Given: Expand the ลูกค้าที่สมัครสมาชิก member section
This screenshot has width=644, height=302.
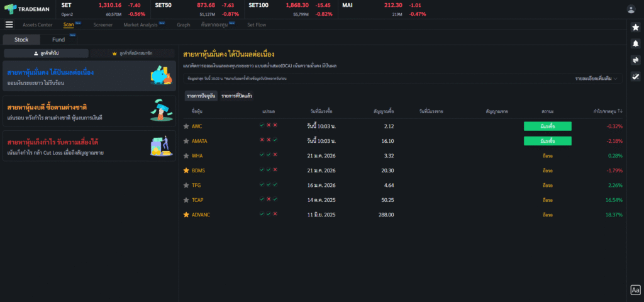Looking at the screenshot, I should [x=133, y=53].
